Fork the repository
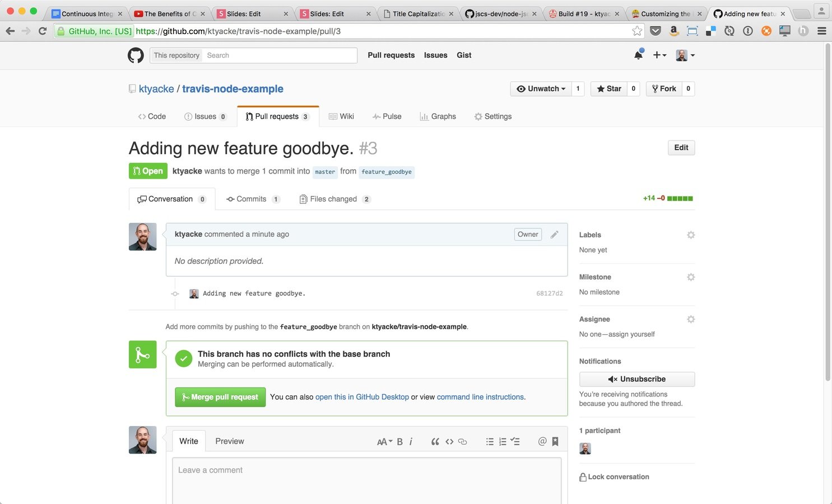 point(664,88)
